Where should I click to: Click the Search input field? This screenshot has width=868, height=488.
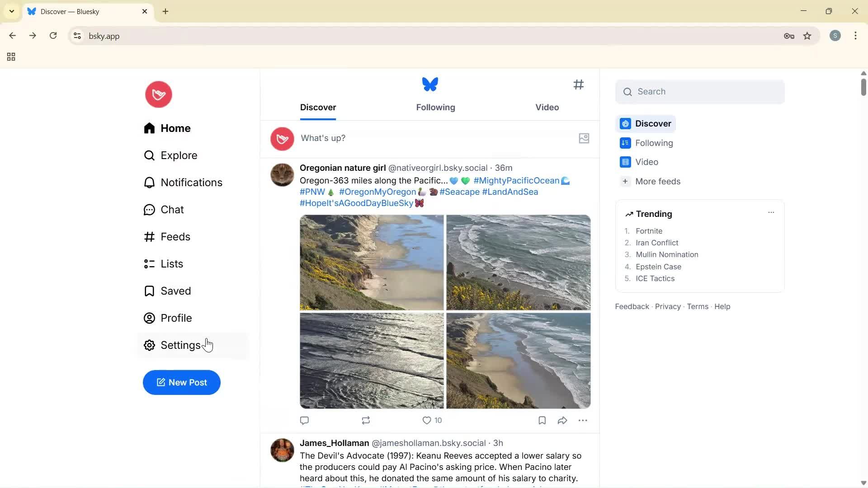[699, 91]
